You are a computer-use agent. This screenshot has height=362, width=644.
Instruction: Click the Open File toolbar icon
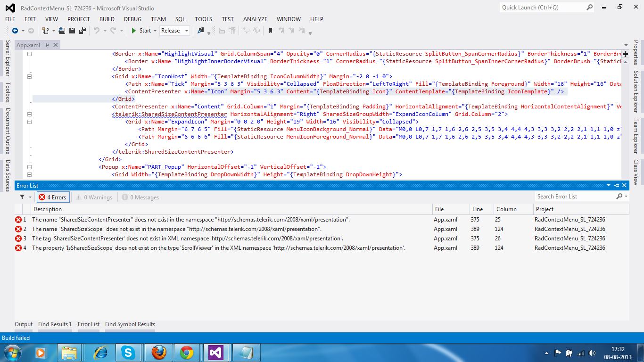[62, 31]
